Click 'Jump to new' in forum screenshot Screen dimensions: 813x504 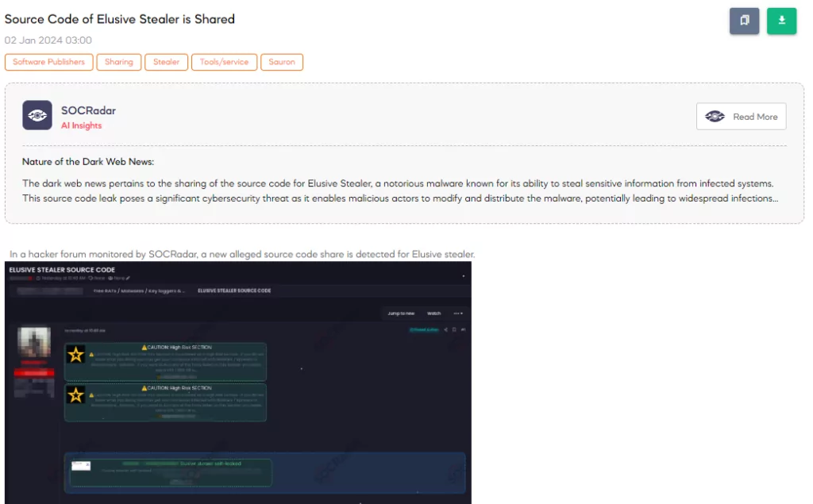[401, 314]
